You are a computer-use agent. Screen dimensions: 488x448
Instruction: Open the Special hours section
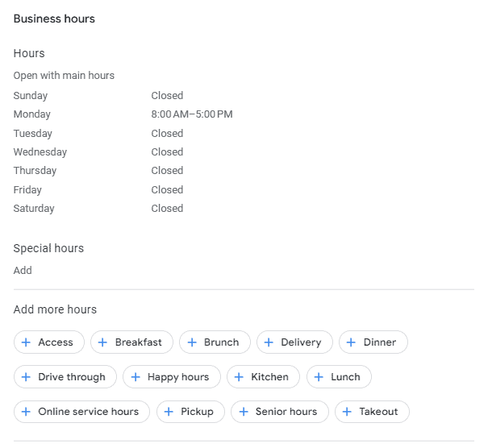[x=48, y=248]
